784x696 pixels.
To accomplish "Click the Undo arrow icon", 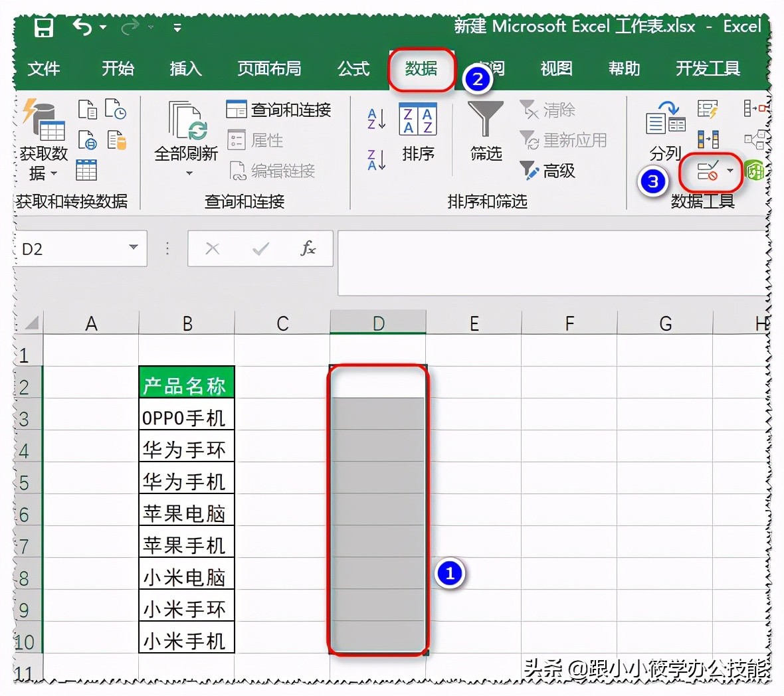I will 82,27.
